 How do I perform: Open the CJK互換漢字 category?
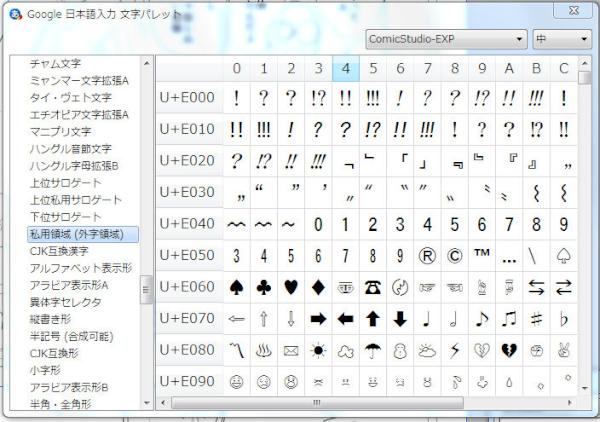59,251
